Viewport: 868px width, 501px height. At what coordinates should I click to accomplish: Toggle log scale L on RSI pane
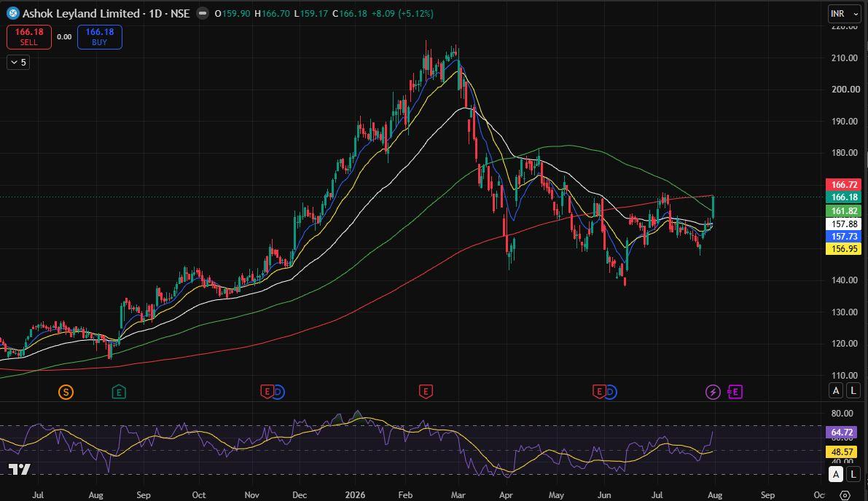coord(853,475)
